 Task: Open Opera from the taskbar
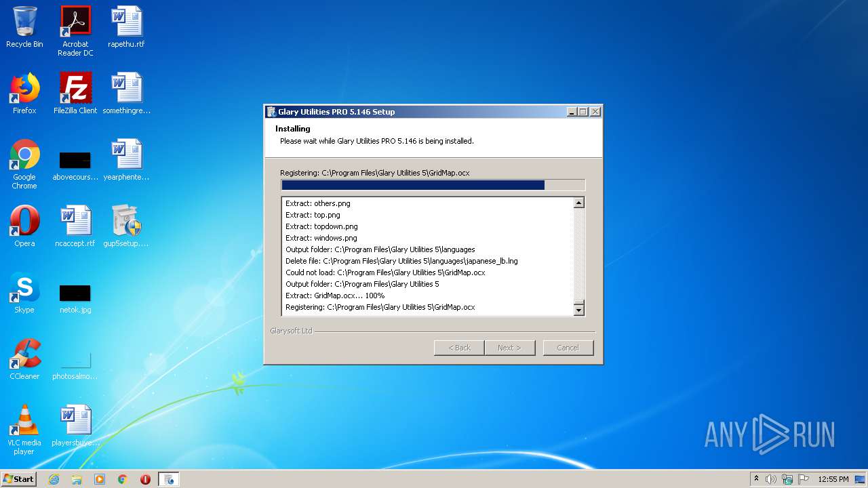pyautogui.click(x=145, y=479)
